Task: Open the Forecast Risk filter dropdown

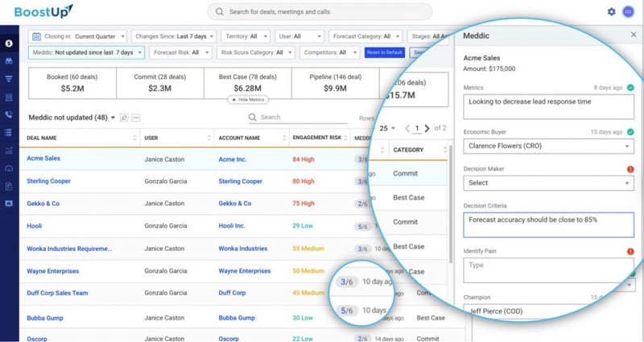Action: click(x=180, y=52)
